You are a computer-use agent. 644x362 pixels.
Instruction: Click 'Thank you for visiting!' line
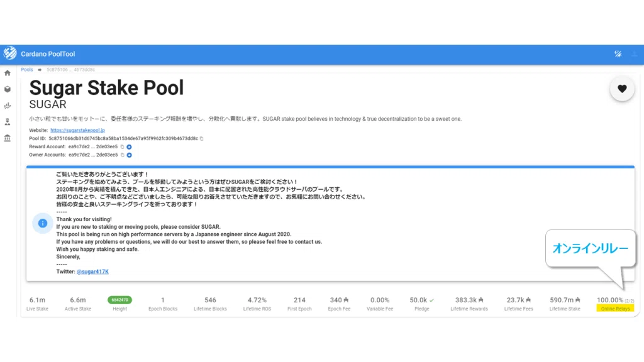[84, 219]
